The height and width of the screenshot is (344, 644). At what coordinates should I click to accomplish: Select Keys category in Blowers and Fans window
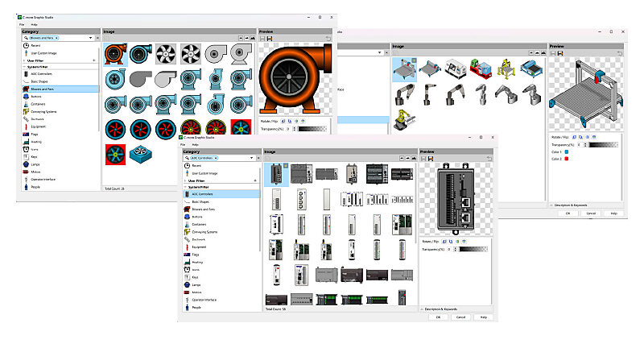(60, 156)
